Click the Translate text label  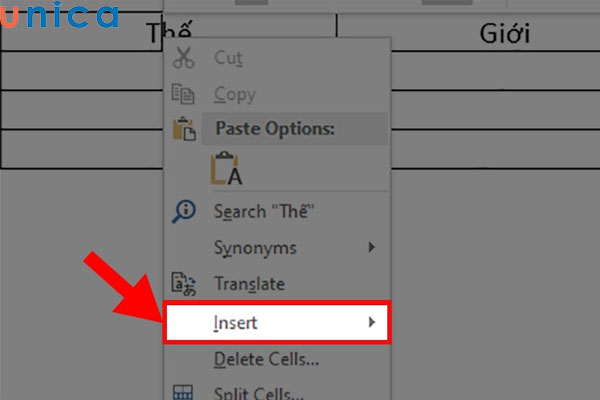(x=249, y=284)
